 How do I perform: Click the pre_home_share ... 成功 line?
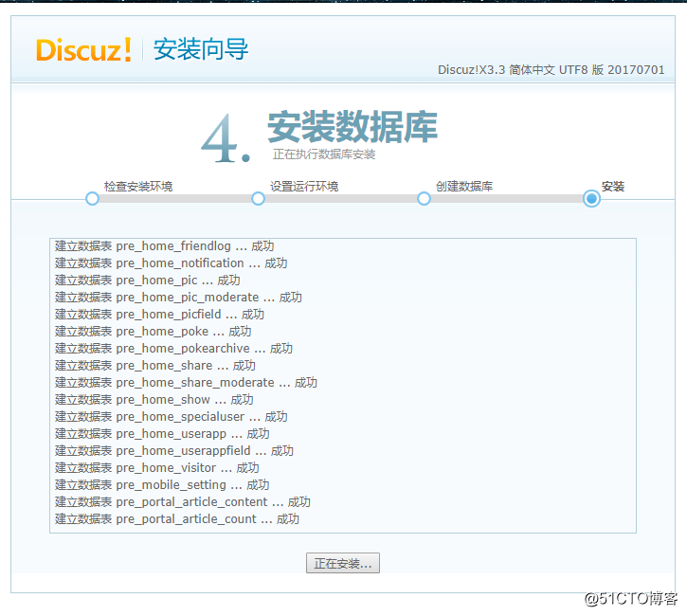(155, 366)
